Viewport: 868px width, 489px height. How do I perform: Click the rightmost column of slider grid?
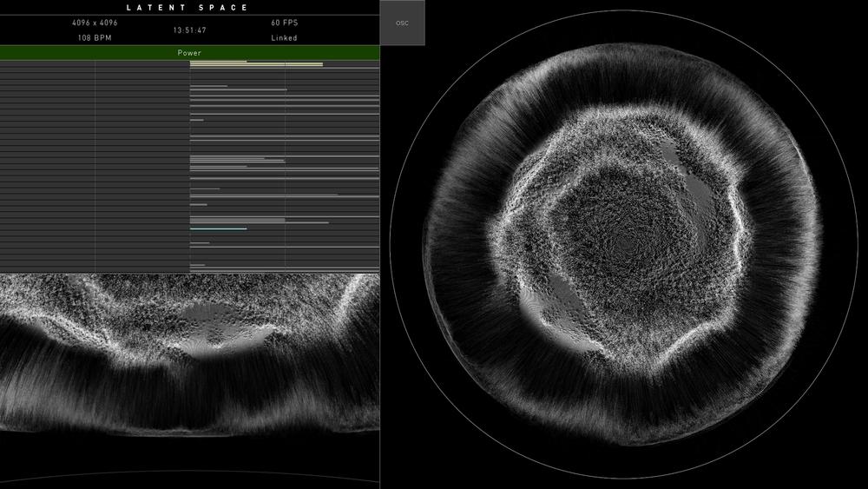tap(332, 165)
